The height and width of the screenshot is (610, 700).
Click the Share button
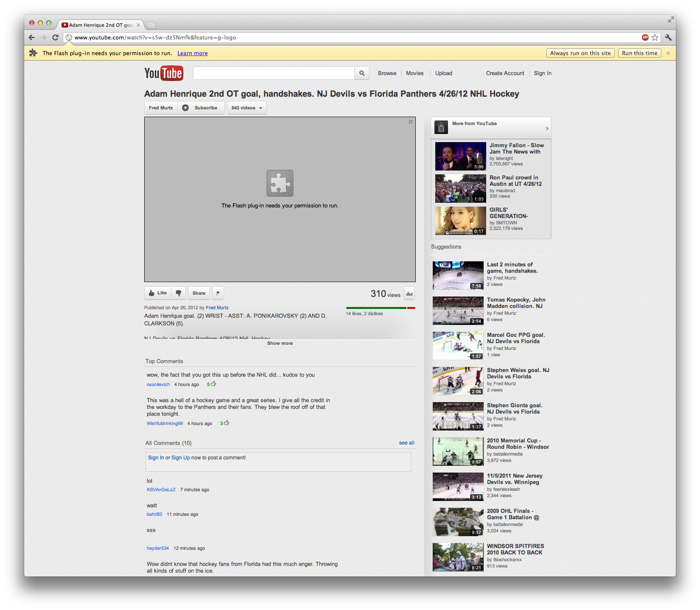199,293
